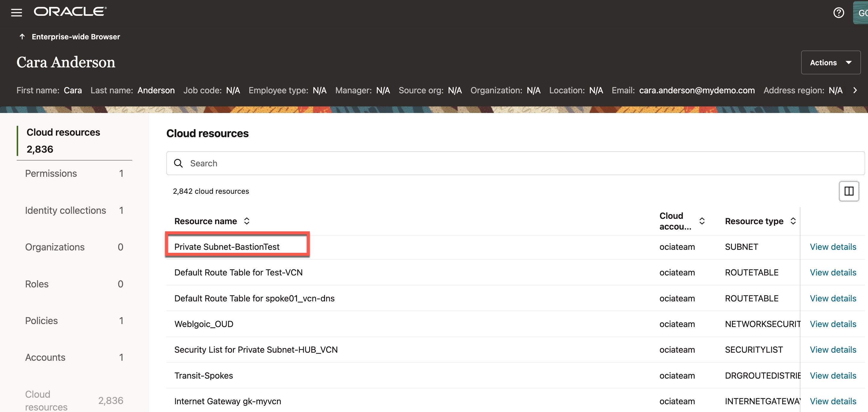The height and width of the screenshot is (412, 868).
Task: Expand more user attributes chevron
Action: click(855, 90)
